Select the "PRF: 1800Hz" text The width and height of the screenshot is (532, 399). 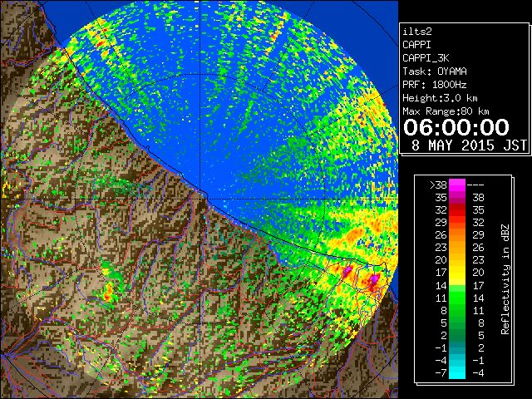[x=435, y=85]
